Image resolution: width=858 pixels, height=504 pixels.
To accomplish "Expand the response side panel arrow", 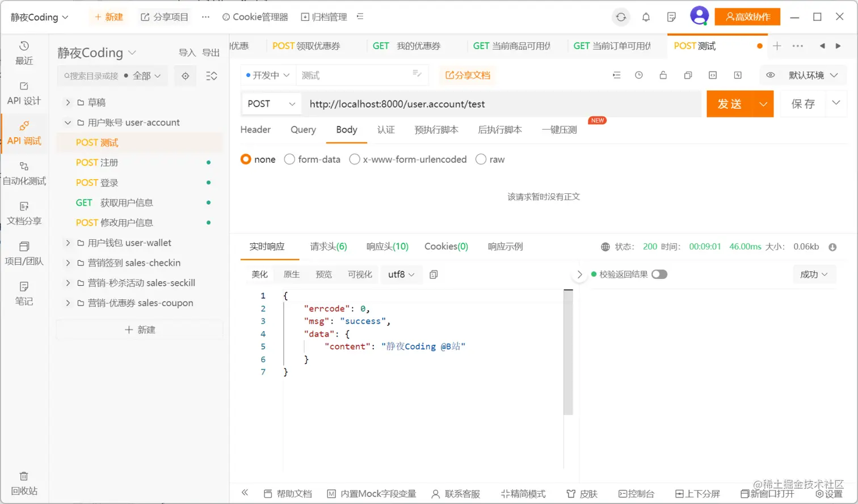I will [579, 274].
